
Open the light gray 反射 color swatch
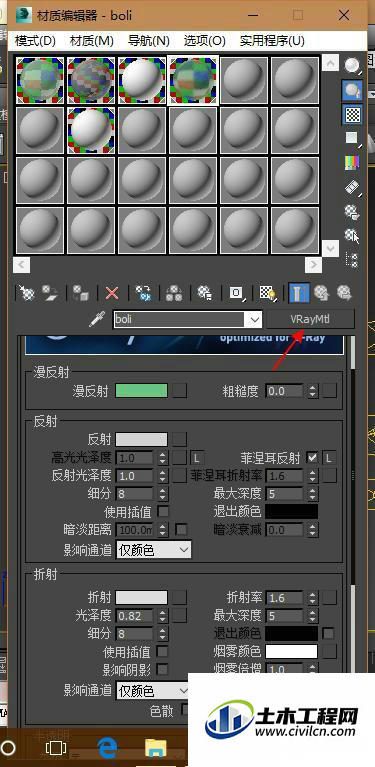(x=141, y=439)
